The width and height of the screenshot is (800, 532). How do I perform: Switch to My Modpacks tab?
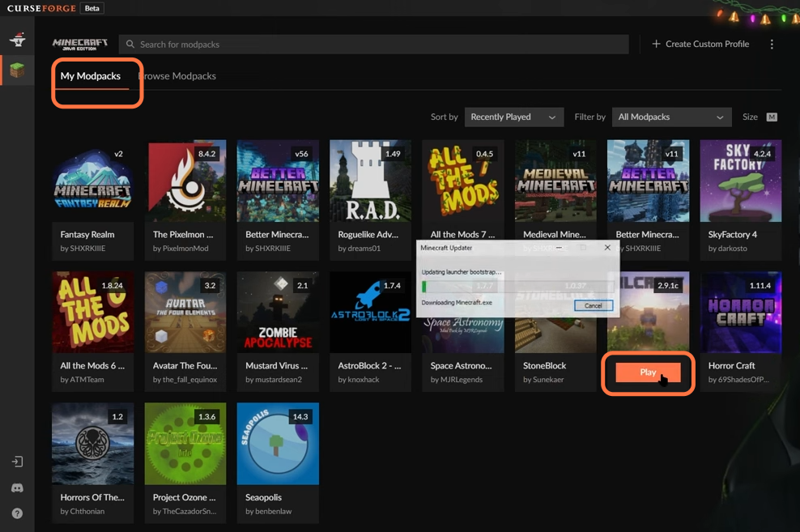coord(91,76)
